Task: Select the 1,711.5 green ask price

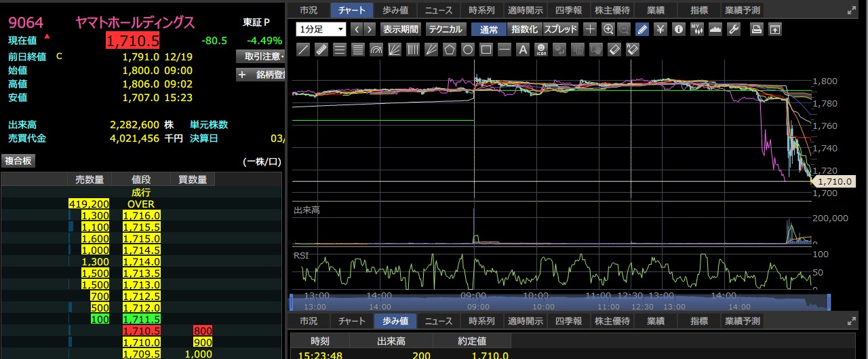Action: click(x=142, y=318)
